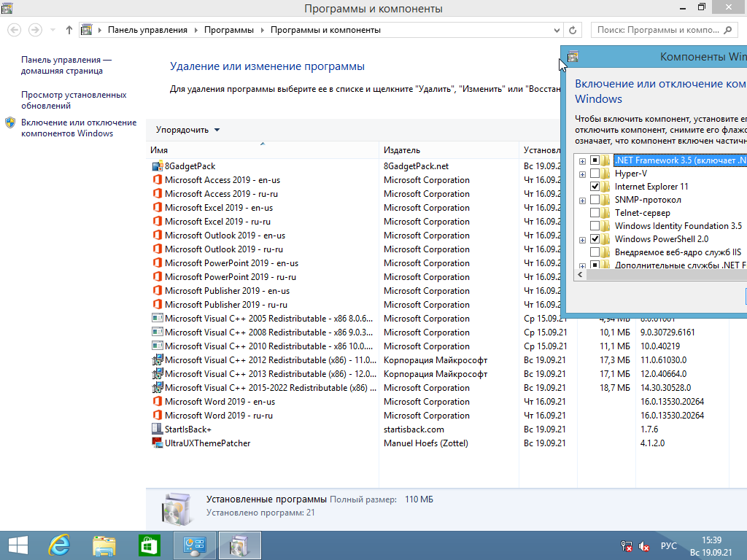The height and width of the screenshot is (560, 747).
Task: Click icon of Visual C++ 2010 Redistributable
Action: pyautogui.click(x=158, y=346)
